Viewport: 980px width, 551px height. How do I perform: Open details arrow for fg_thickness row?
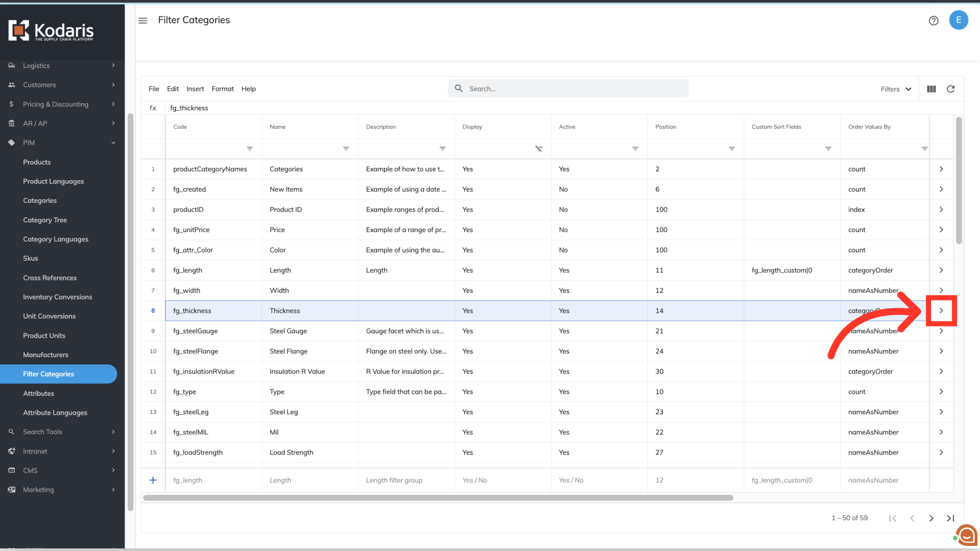click(941, 311)
